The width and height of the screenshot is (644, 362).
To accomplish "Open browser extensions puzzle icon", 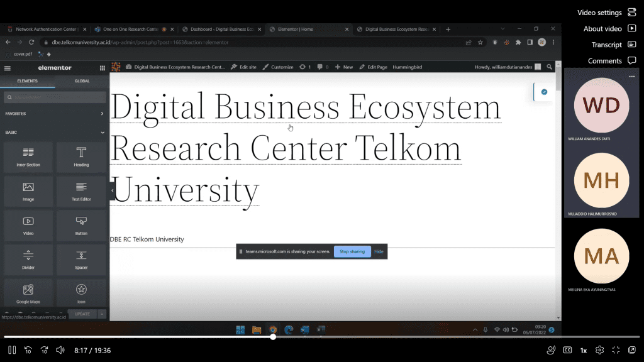I will [518, 42].
